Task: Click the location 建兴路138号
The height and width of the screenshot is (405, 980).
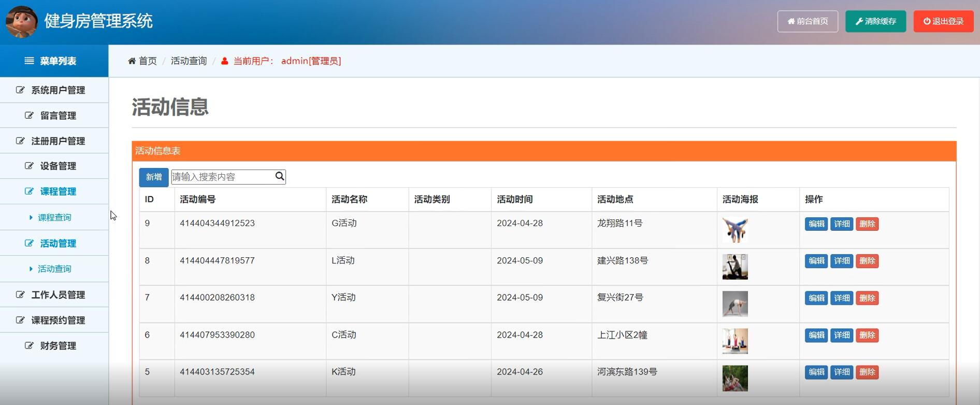Action: (623, 260)
